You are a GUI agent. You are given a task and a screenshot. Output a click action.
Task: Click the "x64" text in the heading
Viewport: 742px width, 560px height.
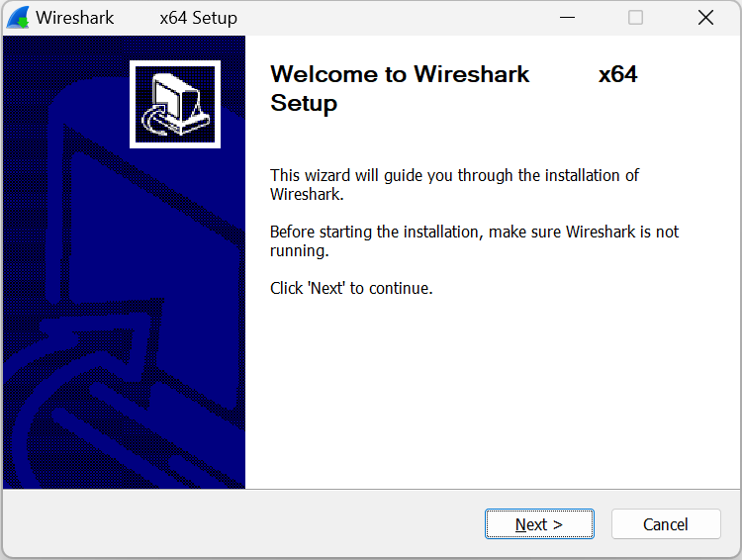pos(617,74)
